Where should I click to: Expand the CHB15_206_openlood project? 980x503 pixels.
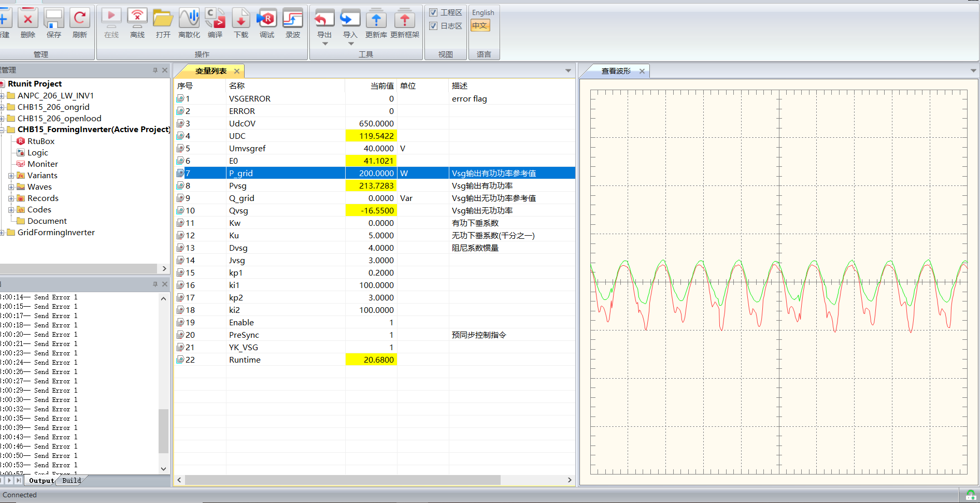pos(2,118)
